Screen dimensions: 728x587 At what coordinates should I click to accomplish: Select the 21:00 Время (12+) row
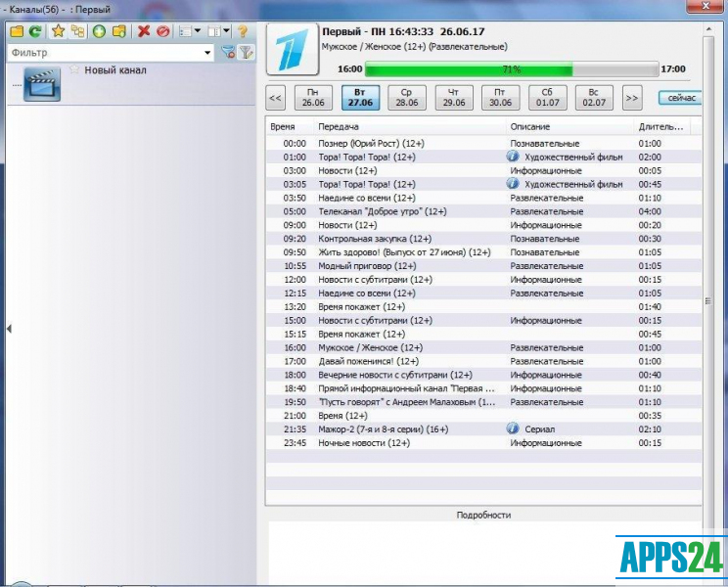tap(483, 416)
